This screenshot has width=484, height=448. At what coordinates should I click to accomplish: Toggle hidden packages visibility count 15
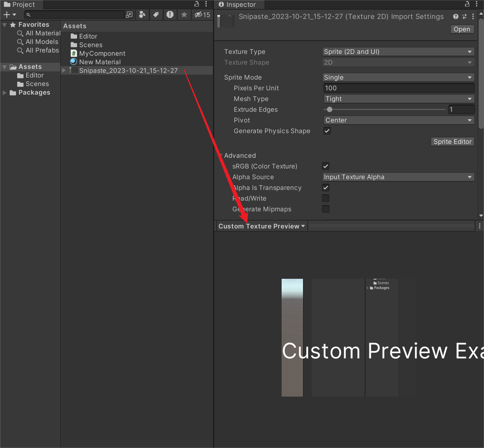click(202, 15)
